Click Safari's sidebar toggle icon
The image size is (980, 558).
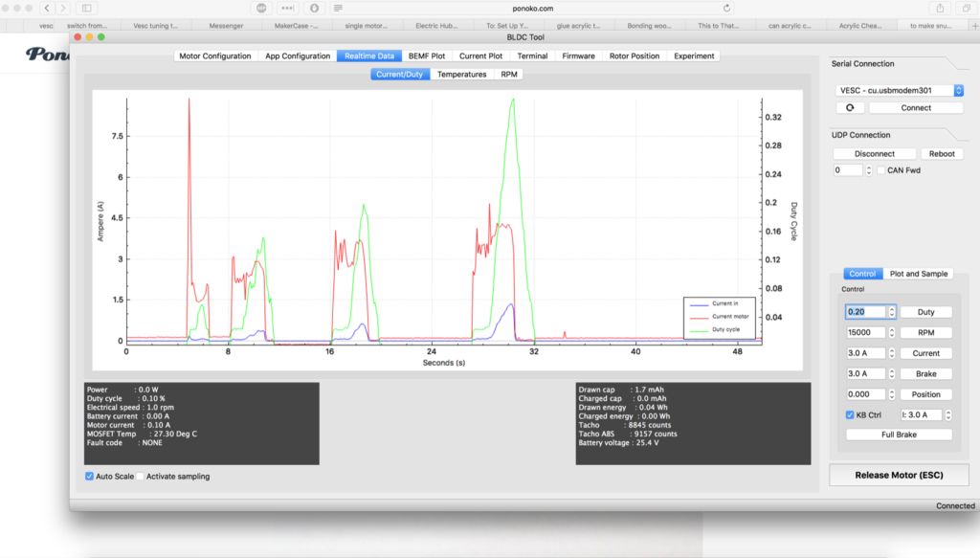[87, 8]
